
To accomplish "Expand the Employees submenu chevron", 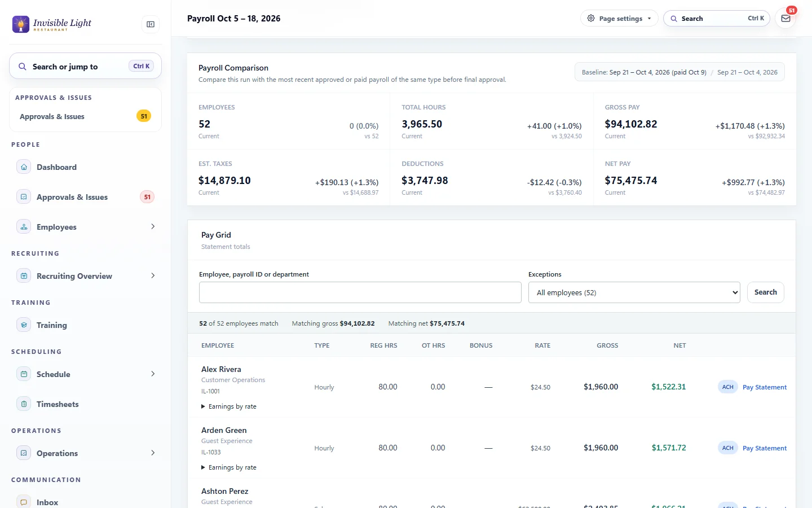I will 153,227.
